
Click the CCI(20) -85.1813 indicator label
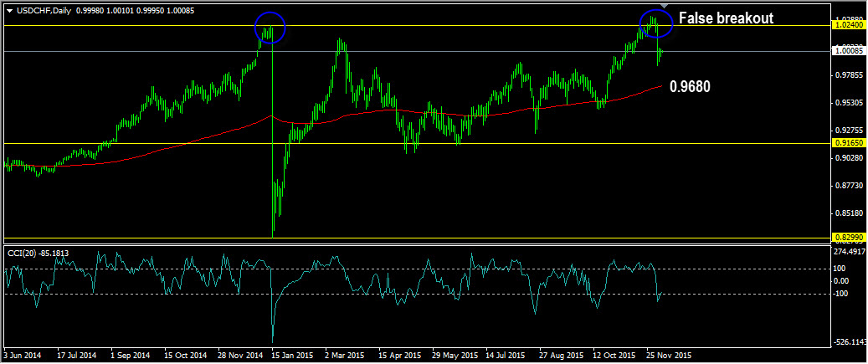coord(39,254)
